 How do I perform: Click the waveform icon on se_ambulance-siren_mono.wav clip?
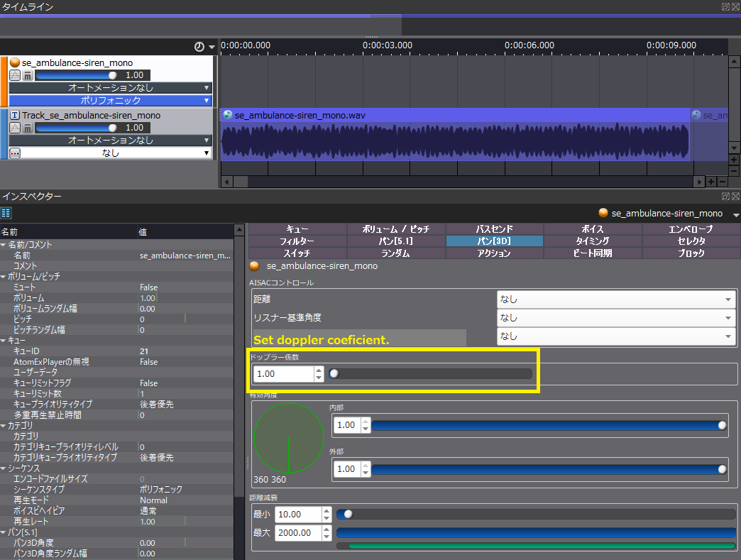[x=228, y=115]
